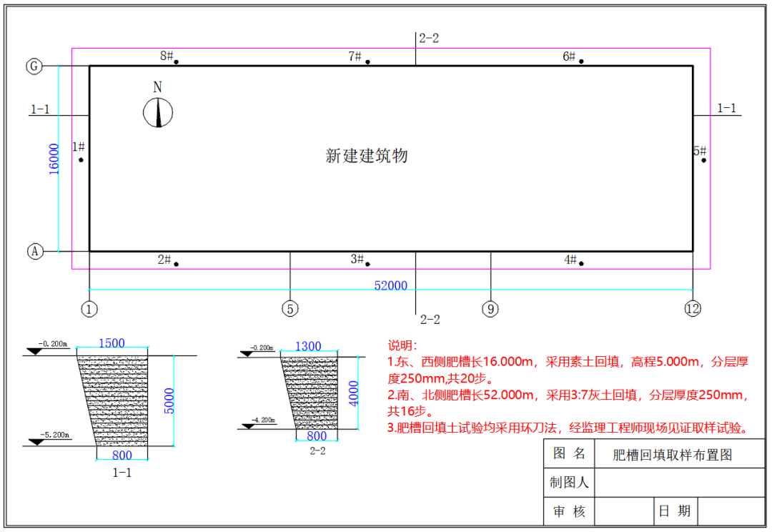The height and width of the screenshot is (532, 772).
Task: Click the 制图人 title block cell
Action: click(569, 482)
